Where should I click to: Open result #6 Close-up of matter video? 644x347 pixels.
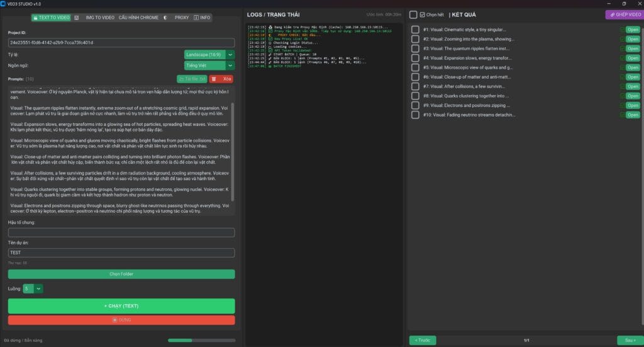point(633,77)
